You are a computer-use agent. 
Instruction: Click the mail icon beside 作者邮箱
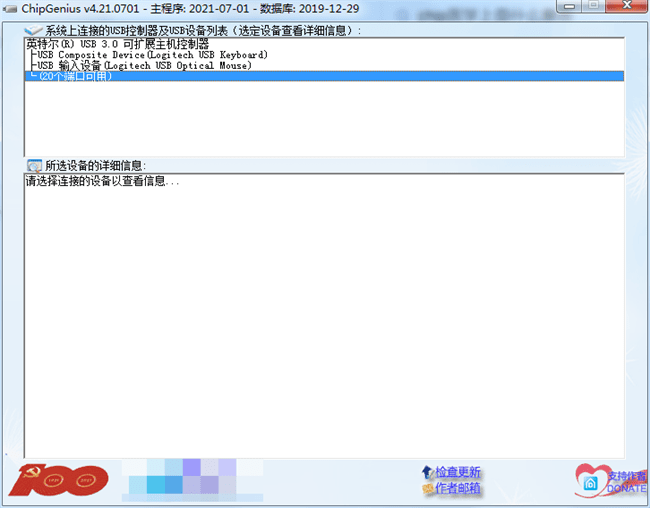click(427, 489)
